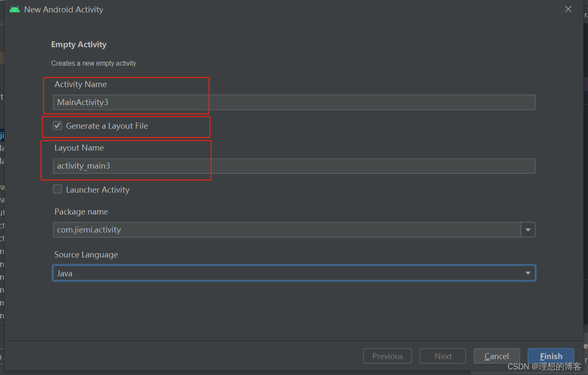Click the green Android robot icon

14,9
